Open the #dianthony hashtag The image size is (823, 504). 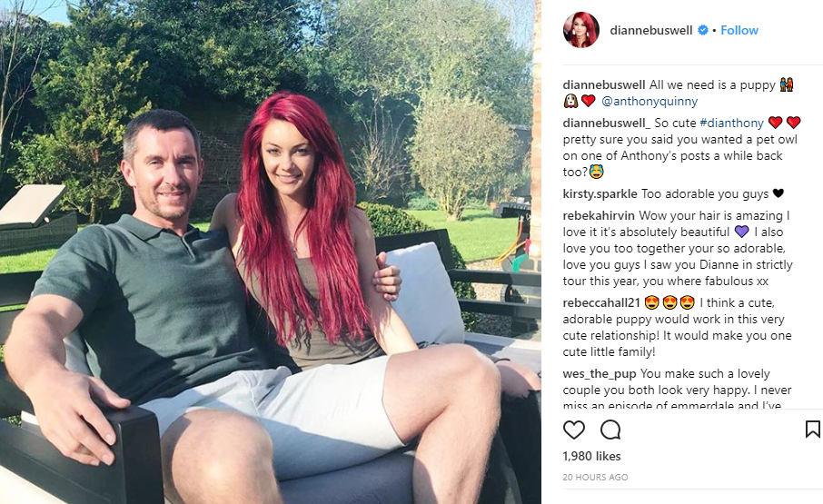click(x=731, y=123)
